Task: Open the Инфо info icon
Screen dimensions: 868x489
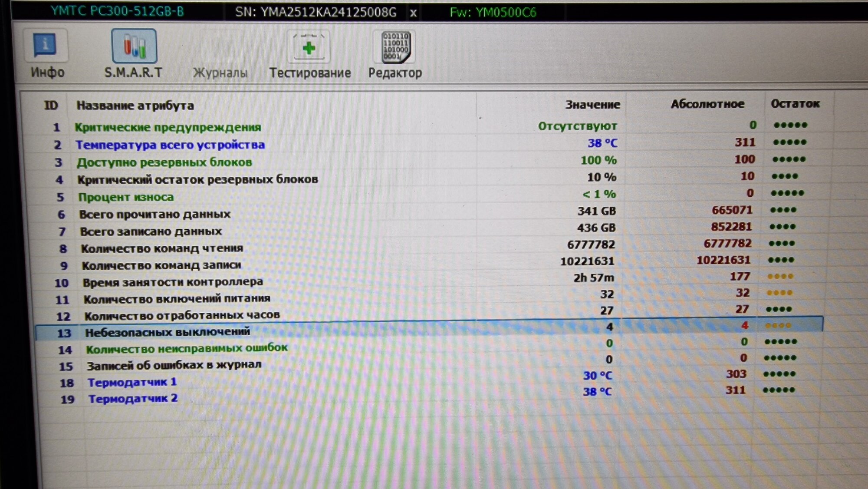Action: point(46,45)
